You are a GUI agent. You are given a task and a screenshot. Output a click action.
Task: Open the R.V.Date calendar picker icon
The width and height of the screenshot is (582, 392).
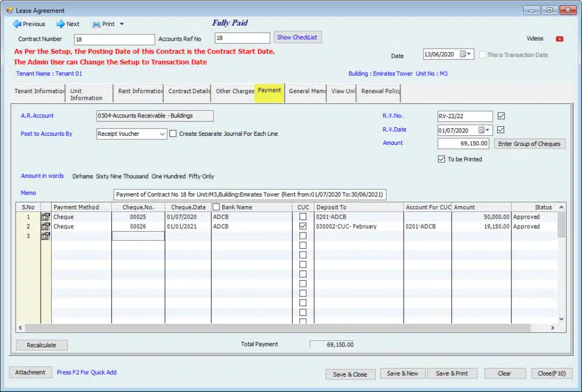pyautogui.click(x=481, y=130)
